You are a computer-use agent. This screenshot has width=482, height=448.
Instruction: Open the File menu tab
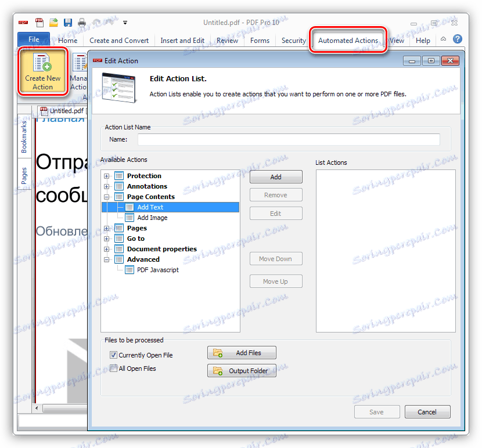click(34, 39)
